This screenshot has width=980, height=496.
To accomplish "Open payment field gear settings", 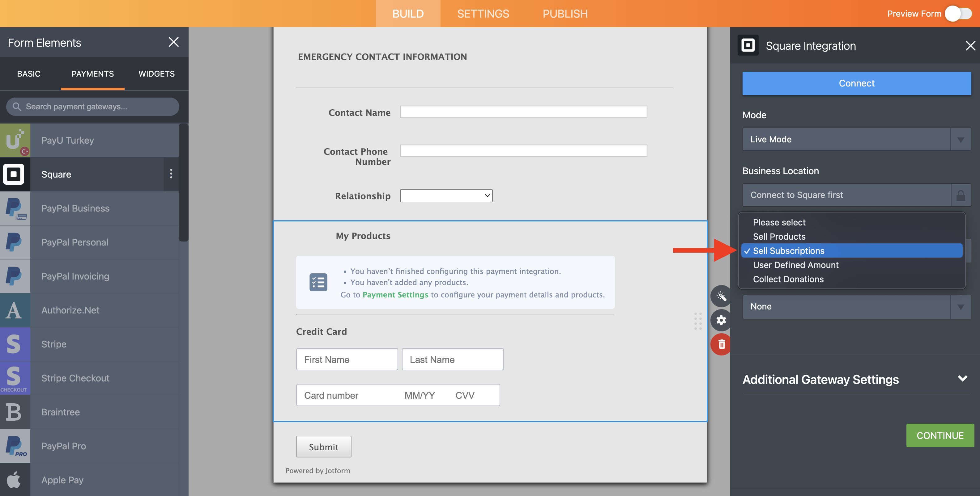I will 721,320.
